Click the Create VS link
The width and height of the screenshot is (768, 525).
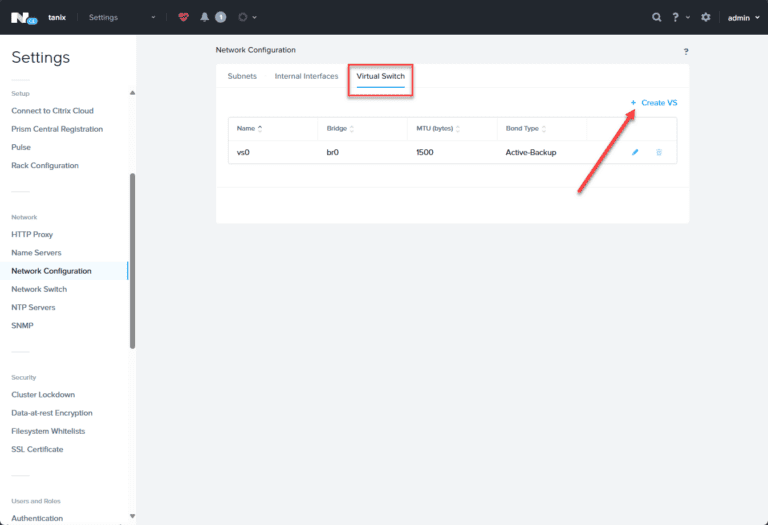click(654, 103)
